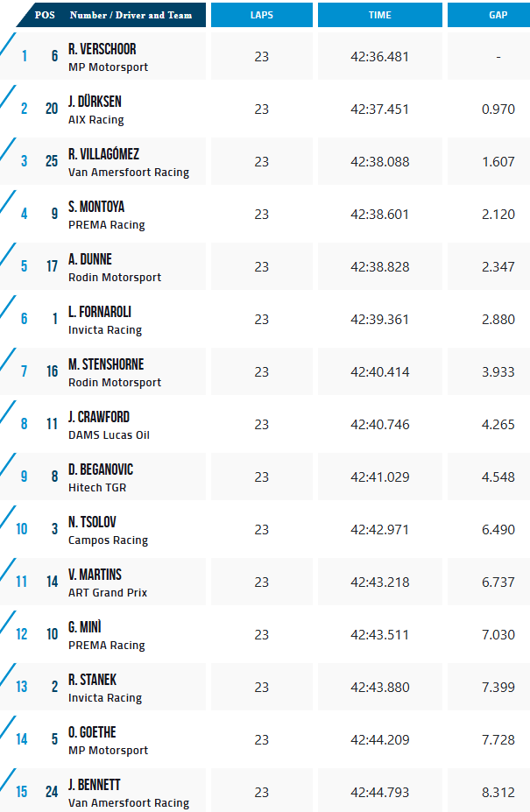Viewport: 530px width, 812px height.
Task: Select O. Goethe driver name
Action: pos(92,732)
